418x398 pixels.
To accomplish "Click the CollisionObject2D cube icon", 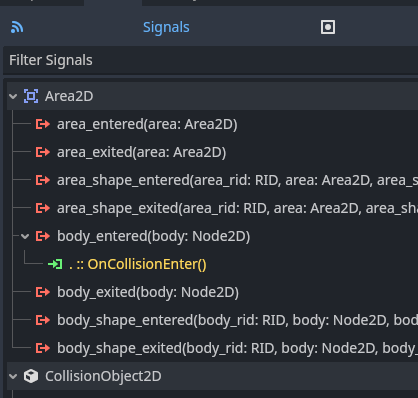I will [31, 376].
